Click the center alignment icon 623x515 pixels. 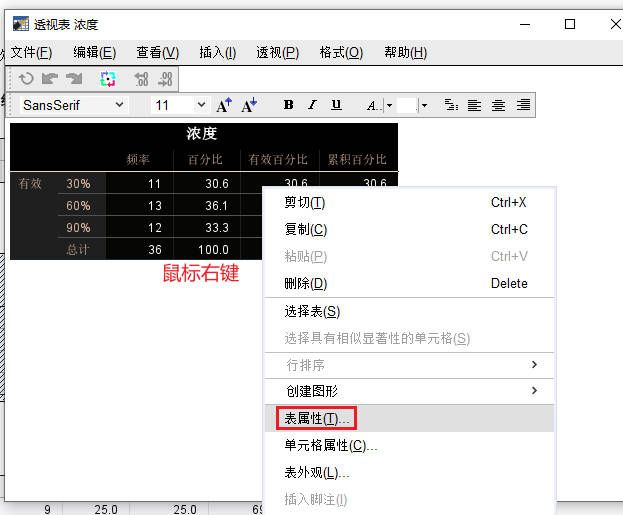click(498, 105)
